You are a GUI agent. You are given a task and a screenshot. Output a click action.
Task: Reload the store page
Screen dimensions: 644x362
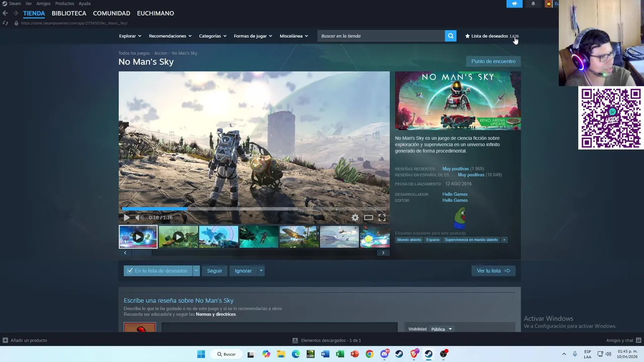[x=5, y=23]
